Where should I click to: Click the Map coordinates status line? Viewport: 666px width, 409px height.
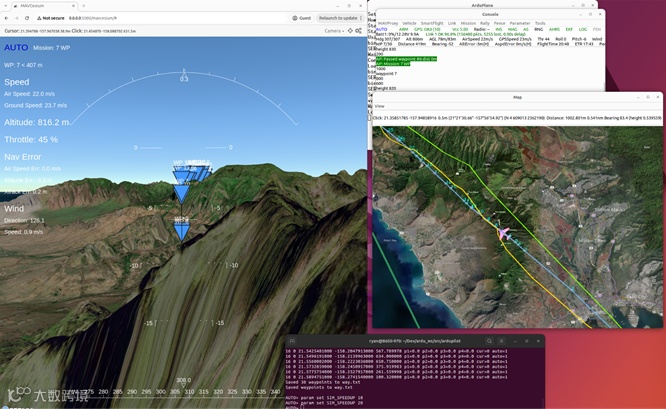[517, 118]
